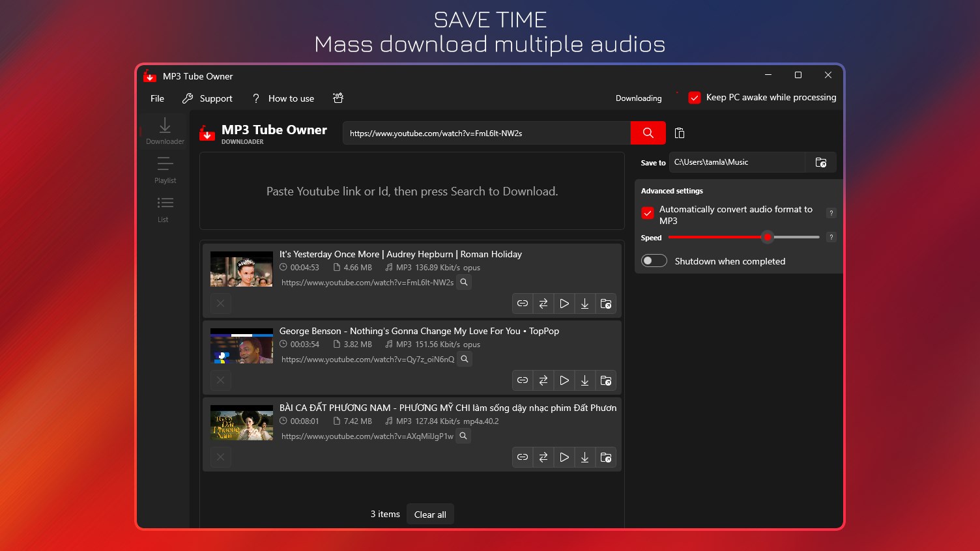Viewport: 980px width, 551px height.
Task: Play the George Benson track preview
Action: click(564, 380)
